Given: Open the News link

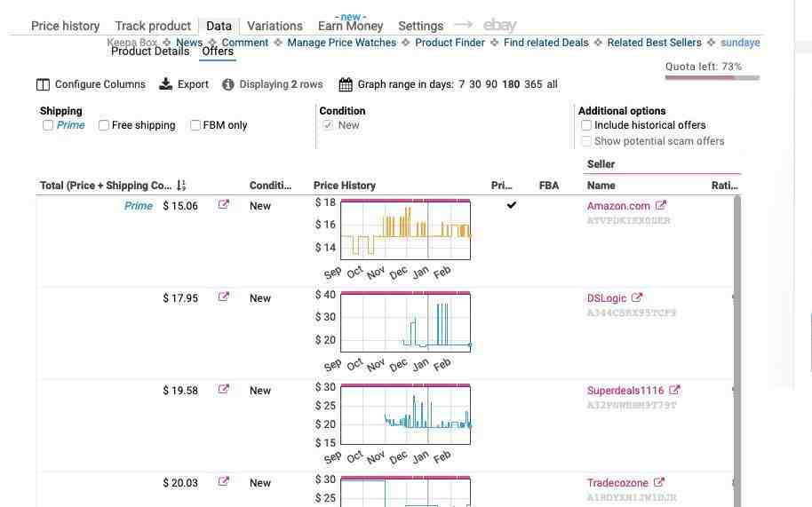Looking at the screenshot, I should (x=189, y=43).
